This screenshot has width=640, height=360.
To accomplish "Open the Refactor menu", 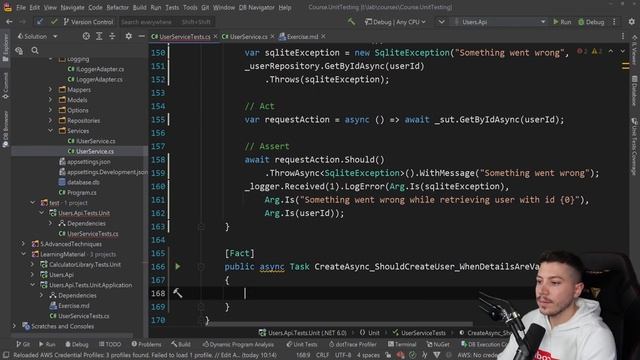I will [118, 7].
